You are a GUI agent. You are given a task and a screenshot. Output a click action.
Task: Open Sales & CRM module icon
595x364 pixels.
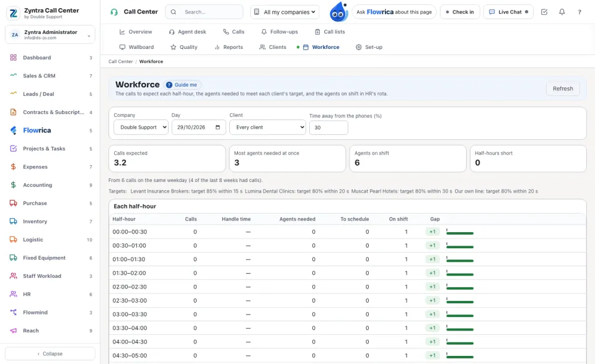13,76
